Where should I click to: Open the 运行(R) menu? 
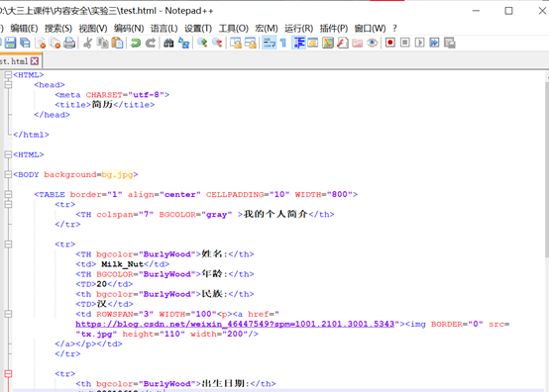point(298,29)
